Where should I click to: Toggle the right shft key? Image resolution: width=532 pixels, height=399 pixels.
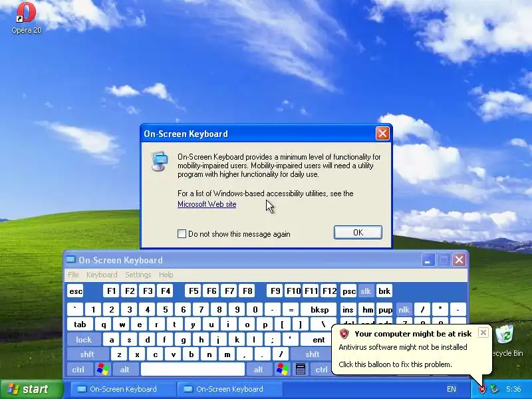(x=312, y=354)
